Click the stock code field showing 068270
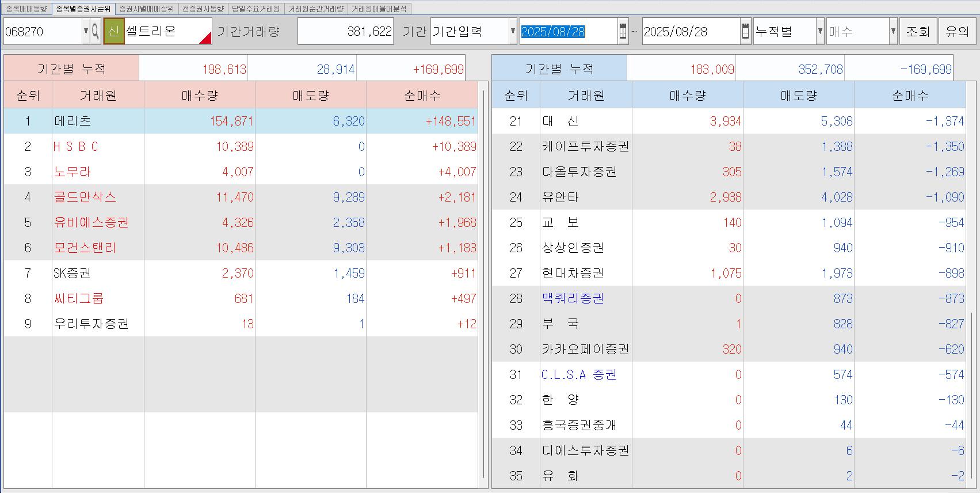Viewport: 980px width, 493px height. click(x=43, y=31)
